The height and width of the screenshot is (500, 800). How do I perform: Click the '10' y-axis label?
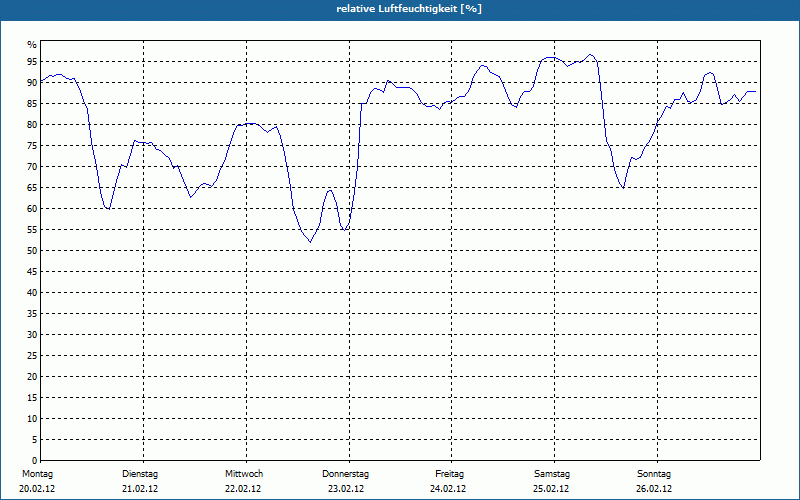point(32,419)
